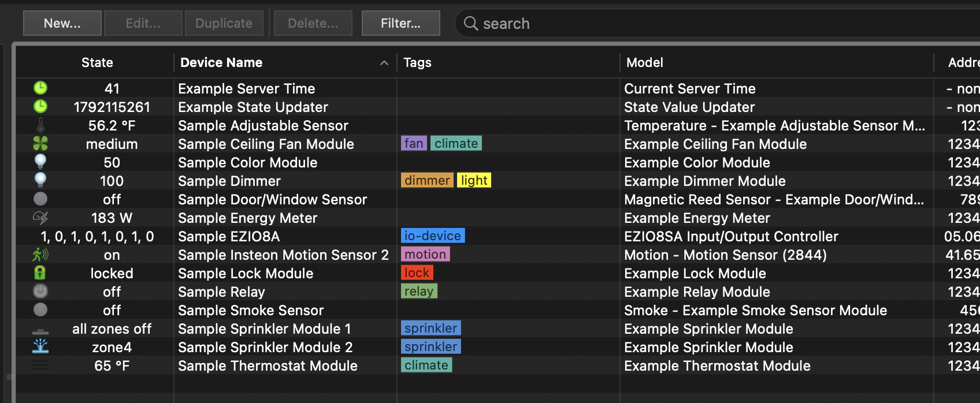Click the energy meter icon for Sample Energy Meter
Screen dimensions: 980x403
[40, 218]
